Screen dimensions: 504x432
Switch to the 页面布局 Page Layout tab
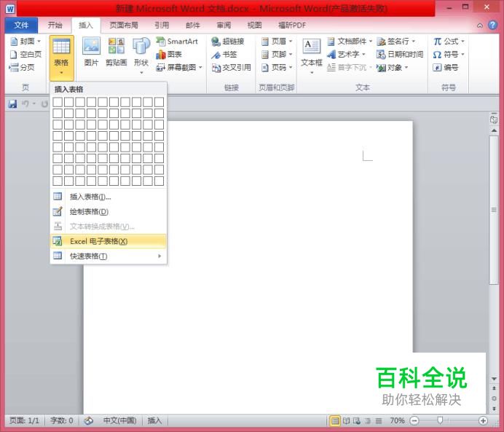(124, 25)
